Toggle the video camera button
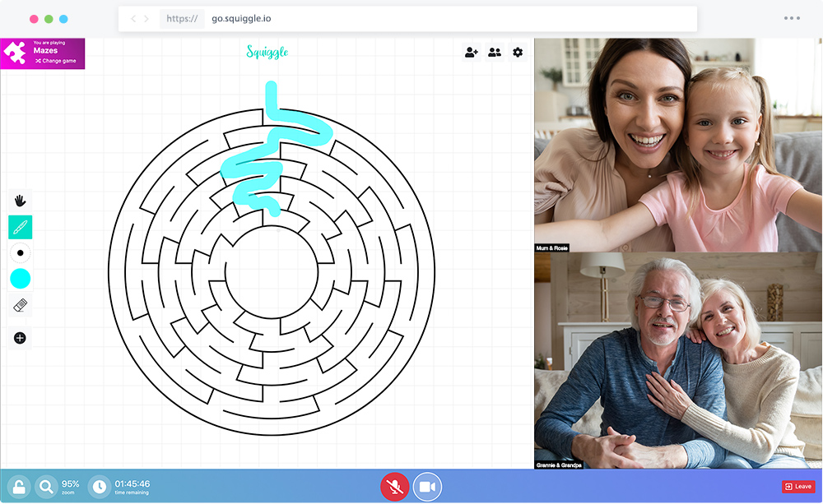This screenshot has width=823, height=504. tap(427, 487)
